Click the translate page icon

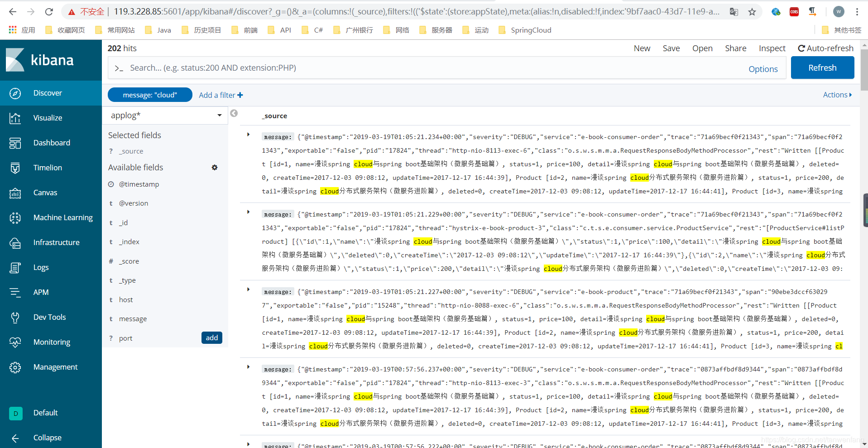coord(734,12)
